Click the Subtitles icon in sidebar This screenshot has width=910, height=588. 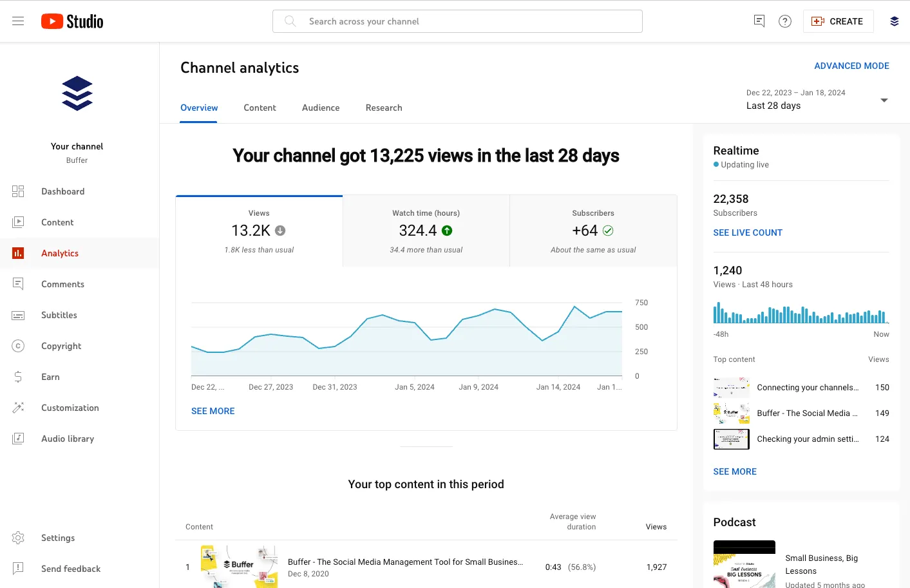18,315
